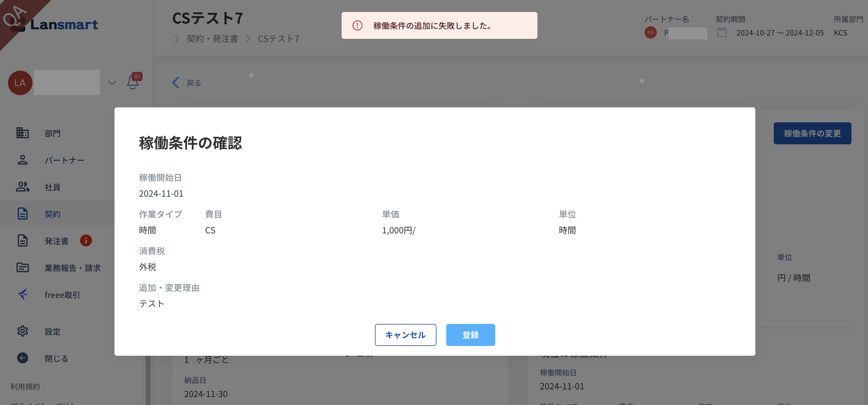The height and width of the screenshot is (405, 868).
Task: Open freee取引 bird icon
Action: tap(23, 295)
